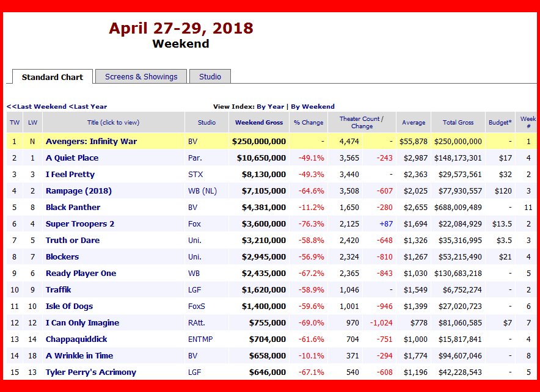Click the Par. studio link
This screenshot has height=392, width=540.
click(195, 158)
